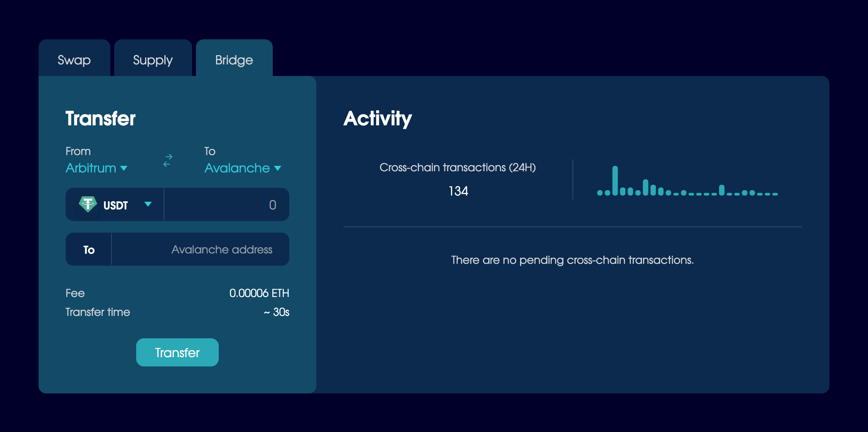Click the tallest bar in the activity chart
The height and width of the screenshot is (432, 868).
click(616, 181)
